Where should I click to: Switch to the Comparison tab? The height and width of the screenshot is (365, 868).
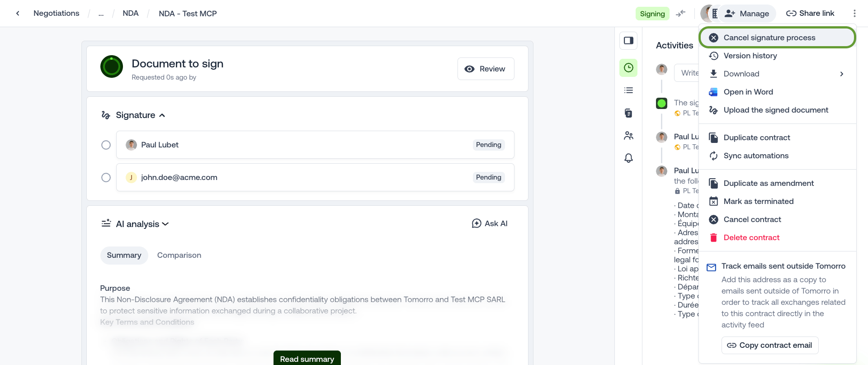tap(179, 256)
